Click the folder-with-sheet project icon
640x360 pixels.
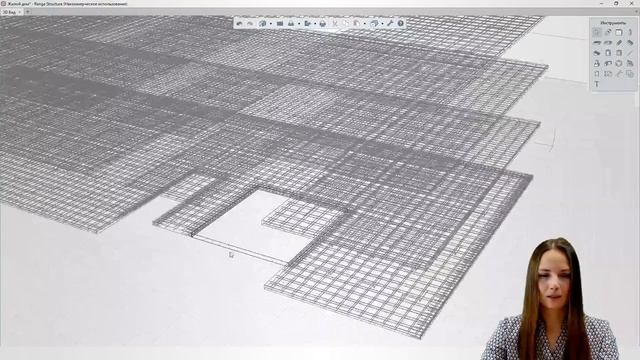308,24
